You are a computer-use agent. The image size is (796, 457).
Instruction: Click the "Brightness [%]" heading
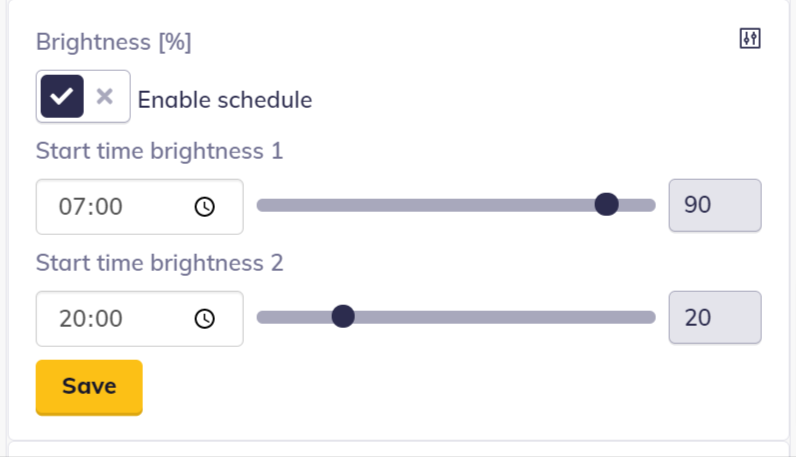tap(113, 42)
